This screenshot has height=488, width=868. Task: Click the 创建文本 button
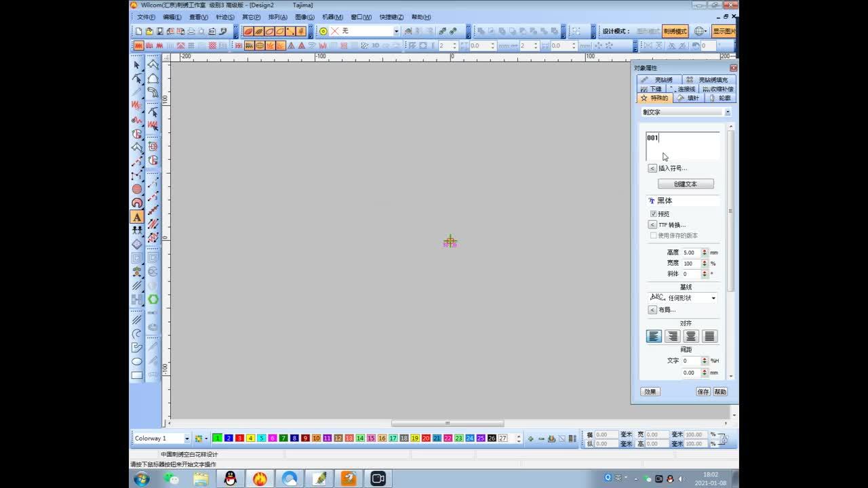(x=685, y=184)
